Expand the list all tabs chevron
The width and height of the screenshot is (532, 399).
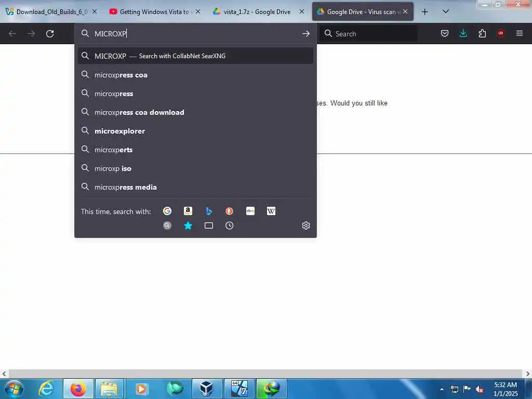point(446,11)
